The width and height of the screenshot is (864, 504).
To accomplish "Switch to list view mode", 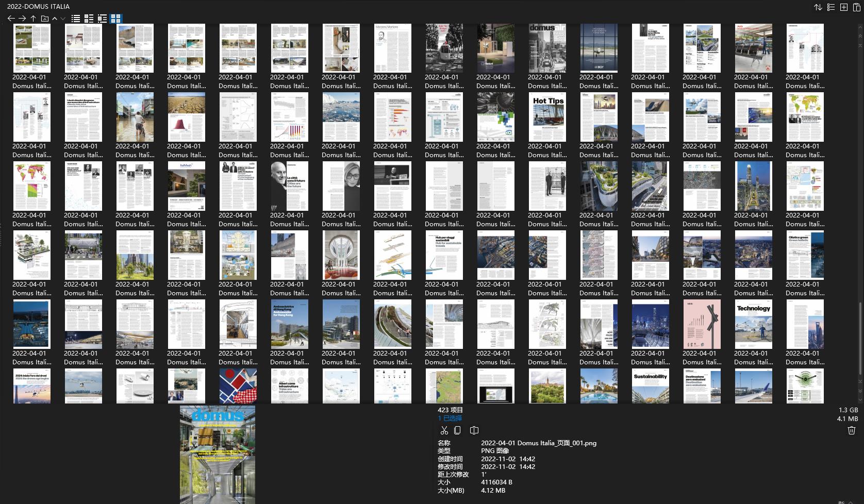I will click(75, 19).
